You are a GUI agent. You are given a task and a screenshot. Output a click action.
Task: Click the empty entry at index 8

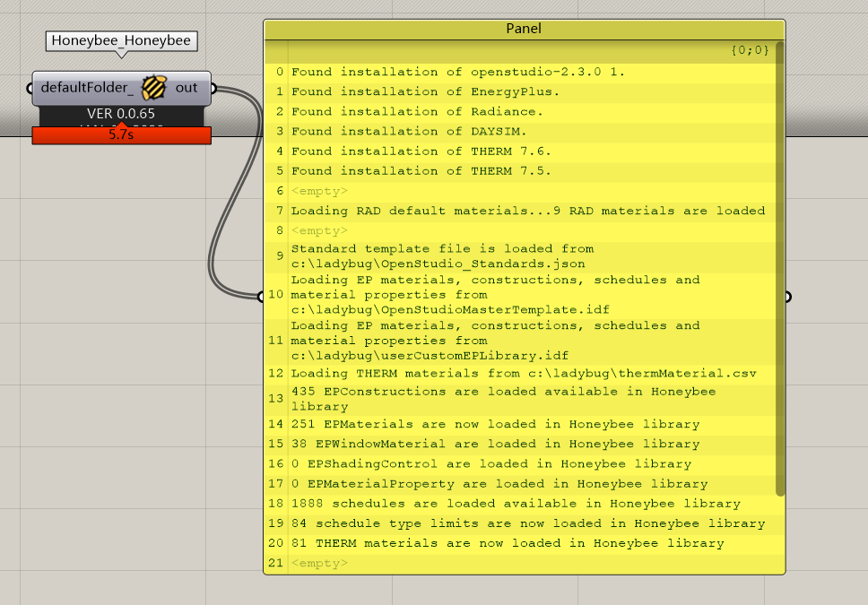click(319, 231)
